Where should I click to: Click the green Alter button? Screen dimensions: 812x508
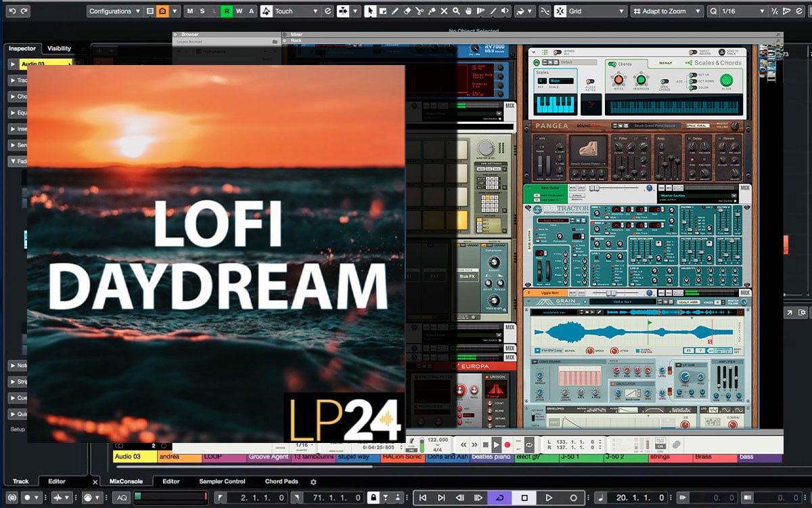click(x=726, y=79)
